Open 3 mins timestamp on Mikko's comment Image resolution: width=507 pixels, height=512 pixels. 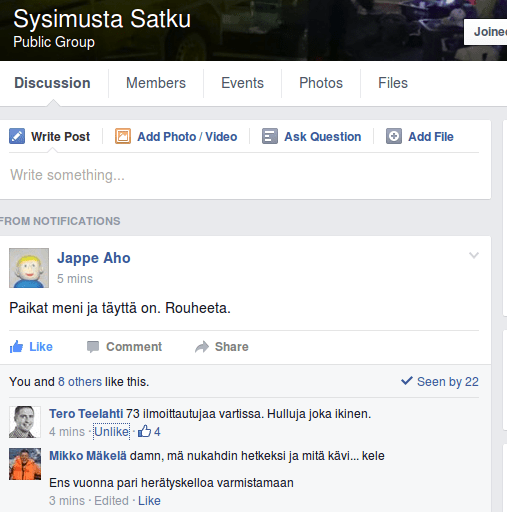pos(67,501)
